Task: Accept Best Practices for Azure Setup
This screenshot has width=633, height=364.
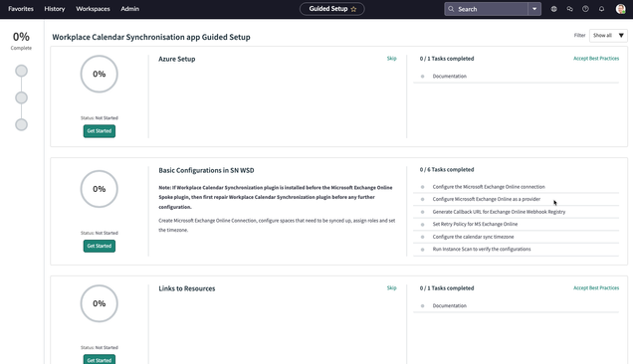Action: tap(596, 59)
